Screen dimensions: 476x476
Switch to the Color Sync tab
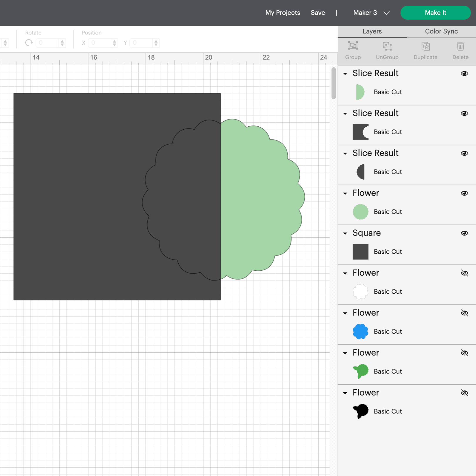tap(441, 31)
